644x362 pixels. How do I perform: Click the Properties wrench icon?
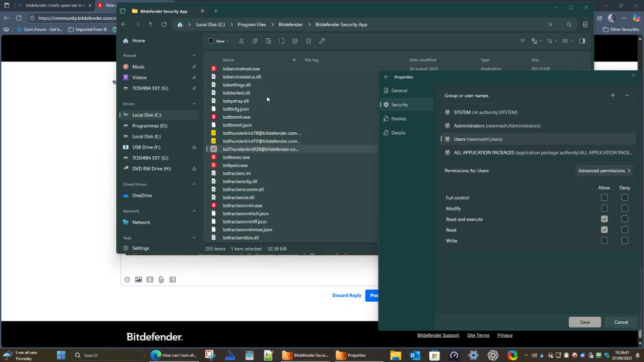click(322, 41)
